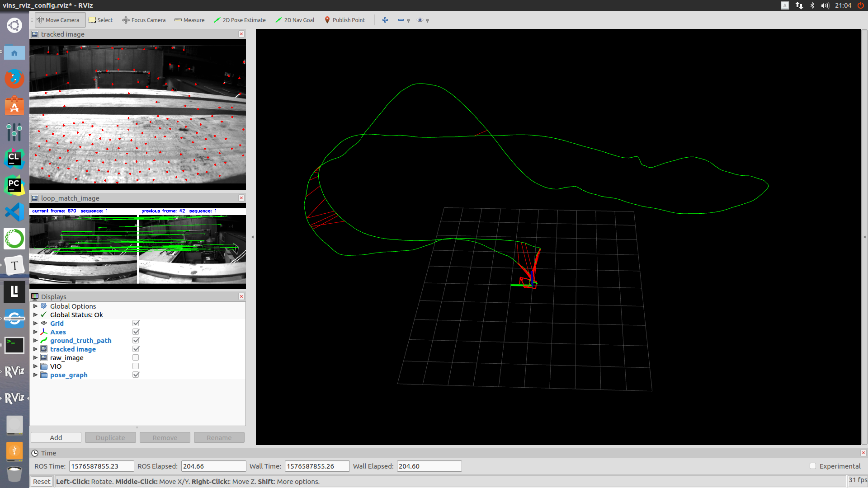868x488 pixels.
Task: Toggle the Experimental checkbox
Action: pos(813,466)
